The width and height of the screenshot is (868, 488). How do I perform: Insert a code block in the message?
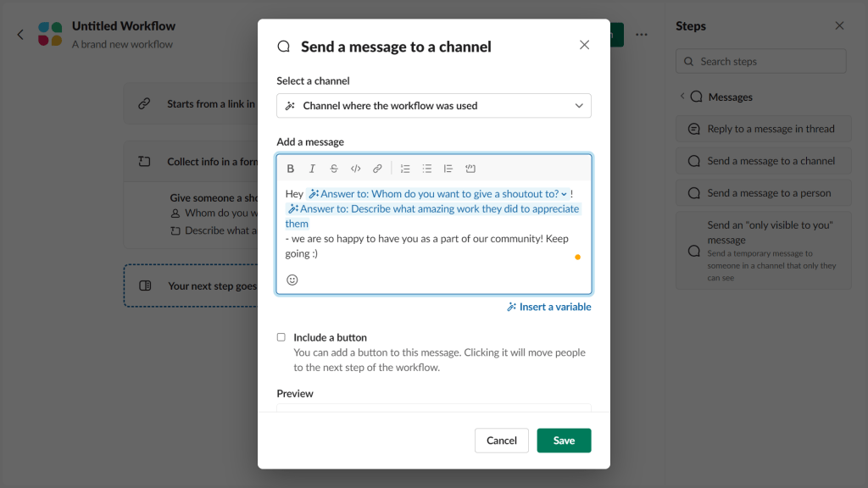pos(470,169)
